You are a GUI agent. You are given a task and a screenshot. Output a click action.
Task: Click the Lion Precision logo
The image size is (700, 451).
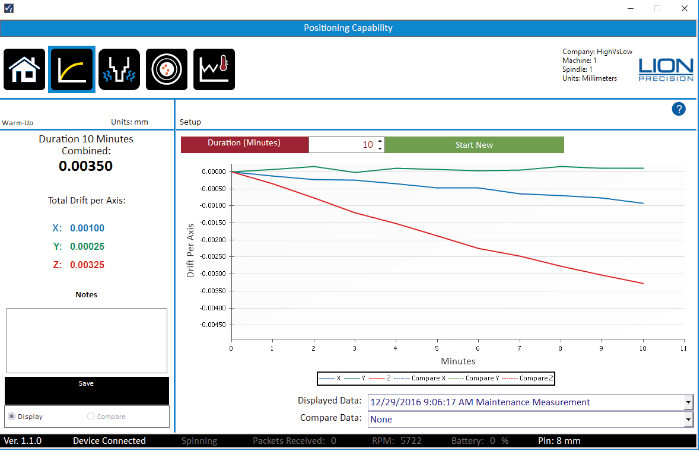tap(666, 70)
